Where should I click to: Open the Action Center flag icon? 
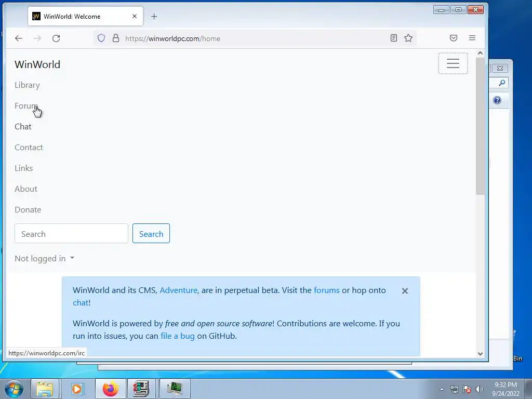467,390
